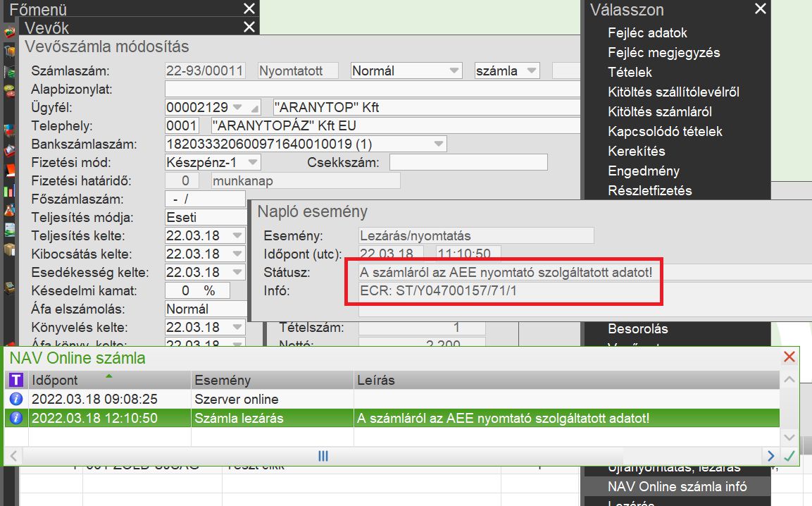Close the NAV Online számla panel
Screen dimensions: 812x506
[x=789, y=357]
